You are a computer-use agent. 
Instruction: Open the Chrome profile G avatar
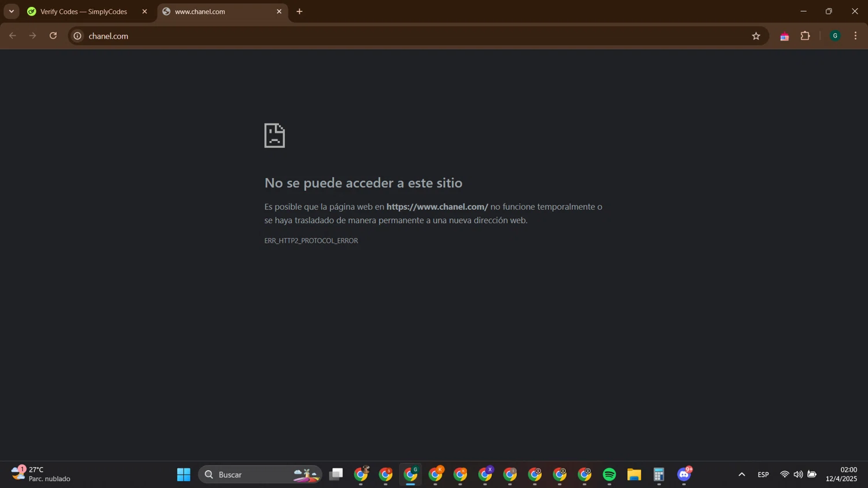click(x=835, y=36)
